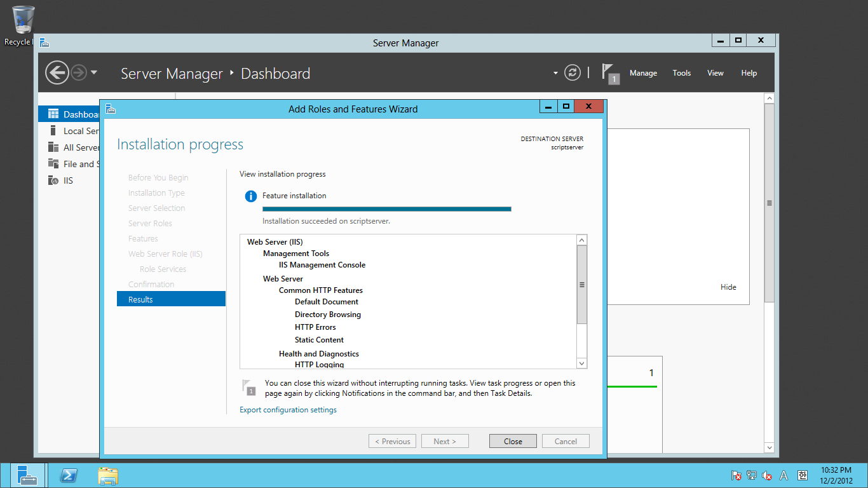Click the Server Roles wizard step
The image size is (868, 488).
(150, 224)
